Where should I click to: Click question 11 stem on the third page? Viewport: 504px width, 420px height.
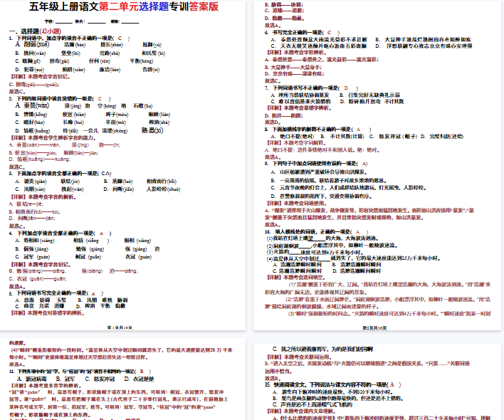71,372
